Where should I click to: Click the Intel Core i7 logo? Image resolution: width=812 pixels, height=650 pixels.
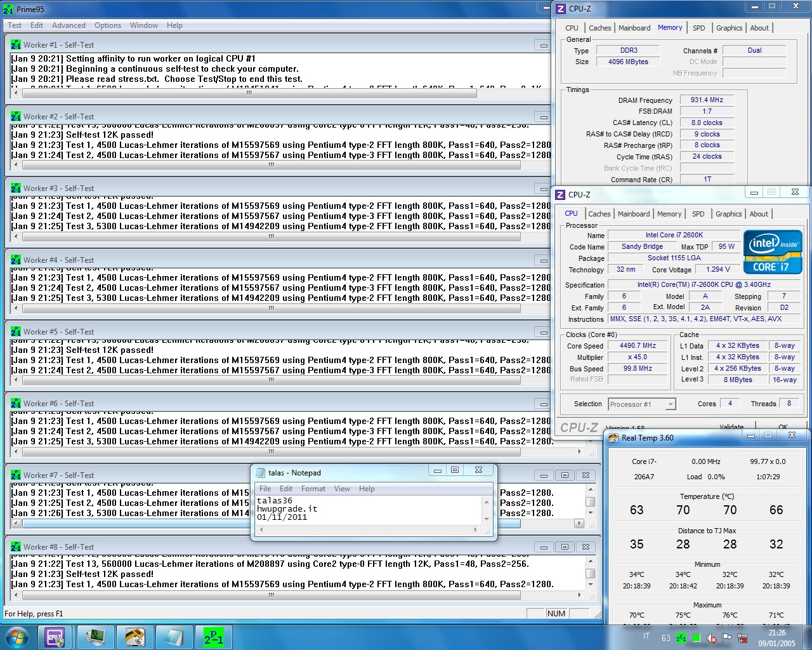773,252
